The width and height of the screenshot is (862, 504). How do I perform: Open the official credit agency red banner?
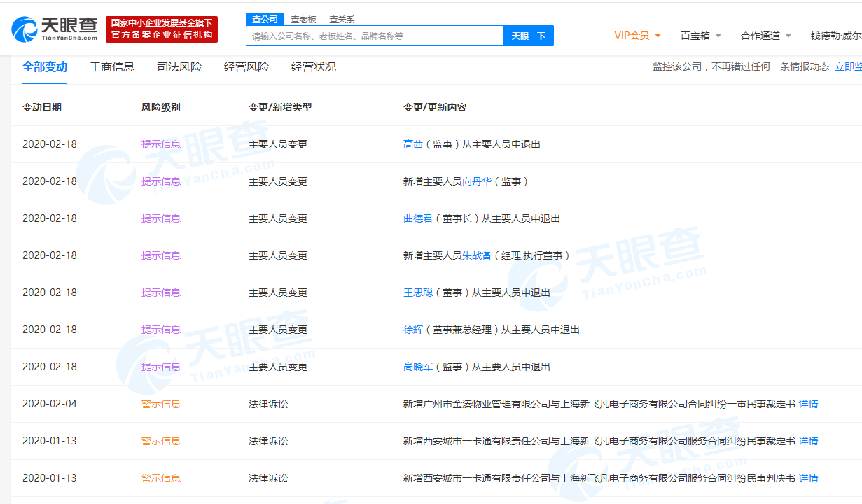tap(162, 29)
